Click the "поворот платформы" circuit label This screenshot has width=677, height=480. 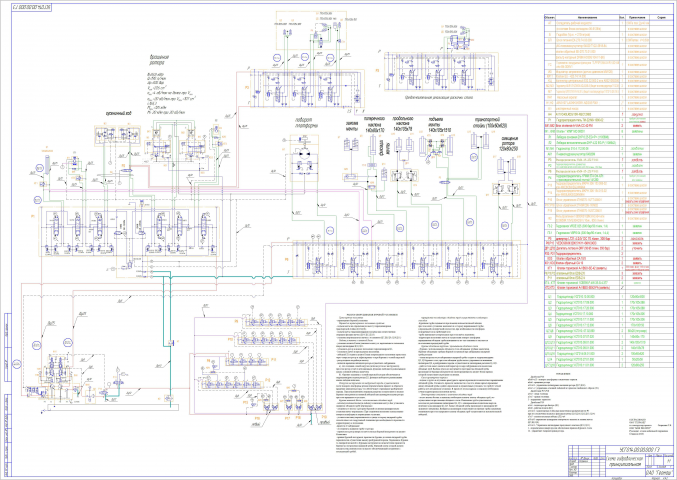(x=306, y=123)
